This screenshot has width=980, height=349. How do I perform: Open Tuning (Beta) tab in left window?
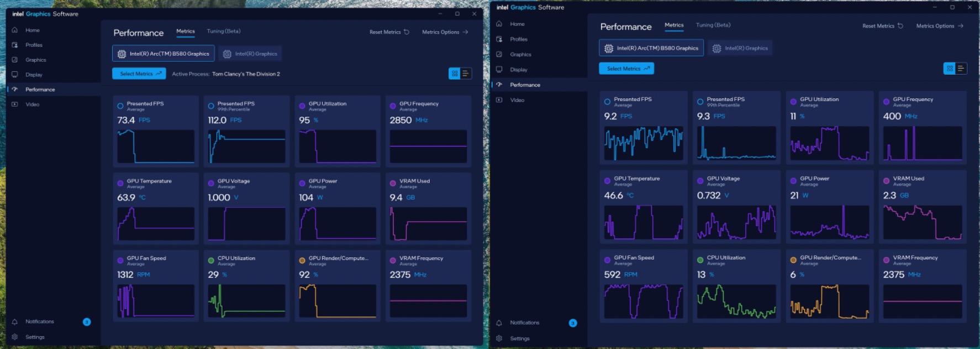click(224, 32)
